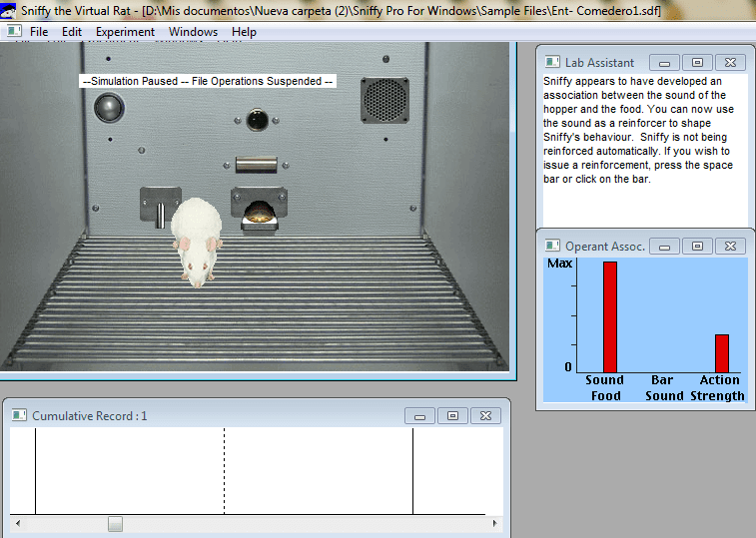Minimize the Cumulative Record window
The width and height of the screenshot is (756, 538).
click(x=420, y=416)
